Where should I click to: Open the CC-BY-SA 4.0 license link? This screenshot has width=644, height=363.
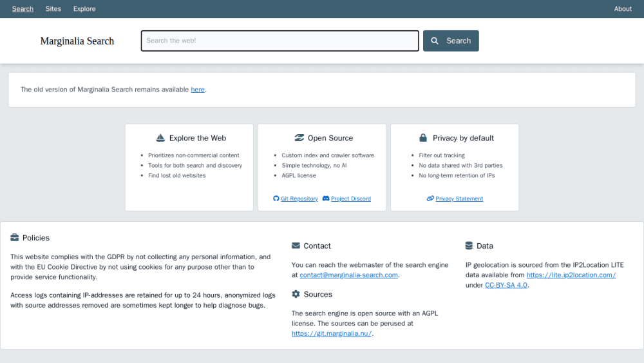coord(506,285)
